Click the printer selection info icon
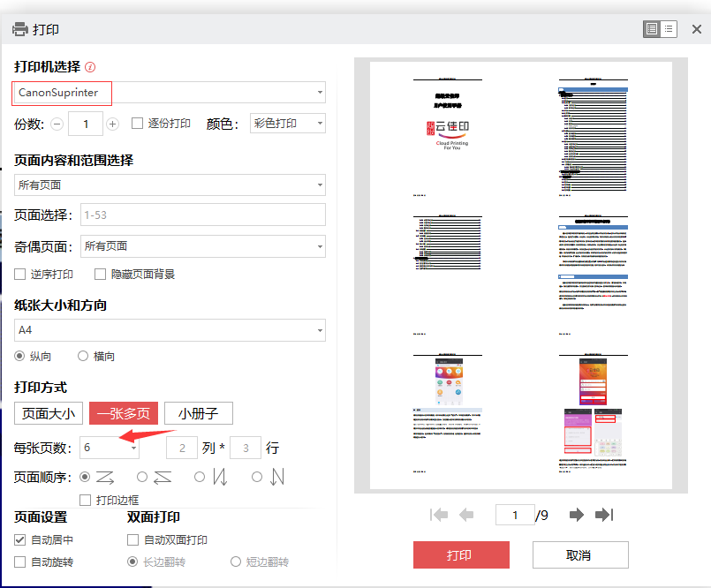This screenshot has height=588, width=711. click(90, 67)
